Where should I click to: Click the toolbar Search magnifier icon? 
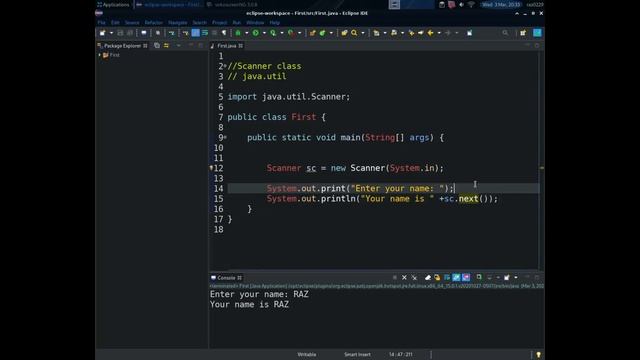(x=354, y=33)
